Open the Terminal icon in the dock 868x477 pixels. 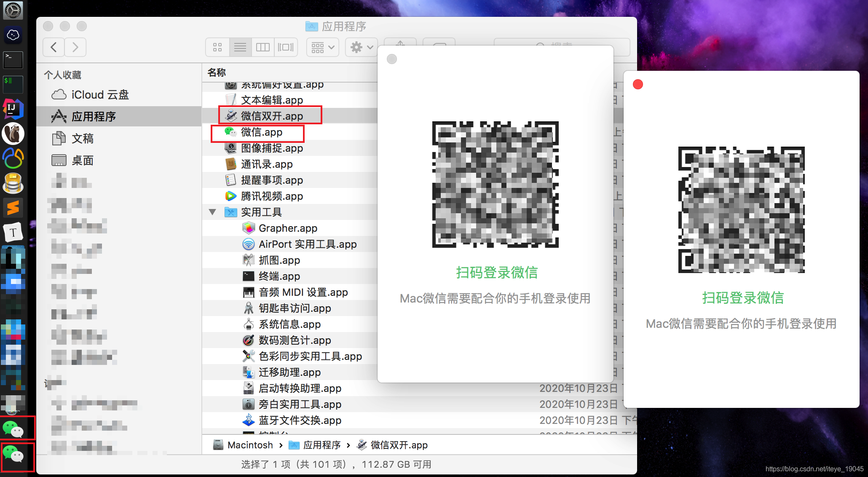point(13,59)
